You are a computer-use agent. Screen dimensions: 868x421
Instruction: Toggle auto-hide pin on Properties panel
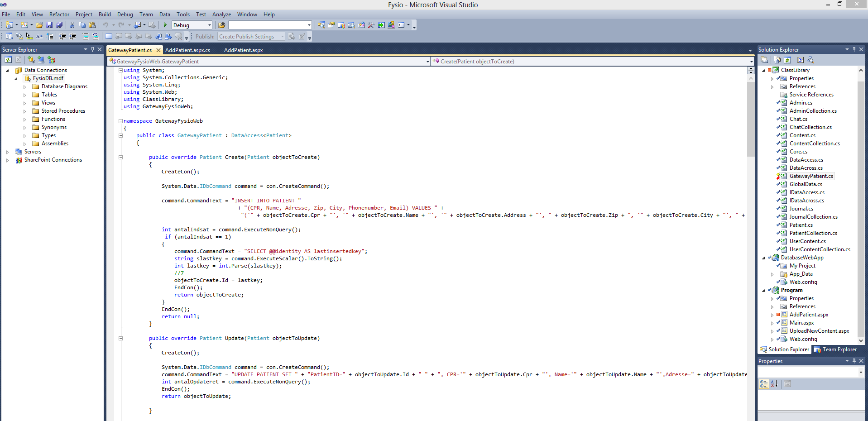(854, 361)
